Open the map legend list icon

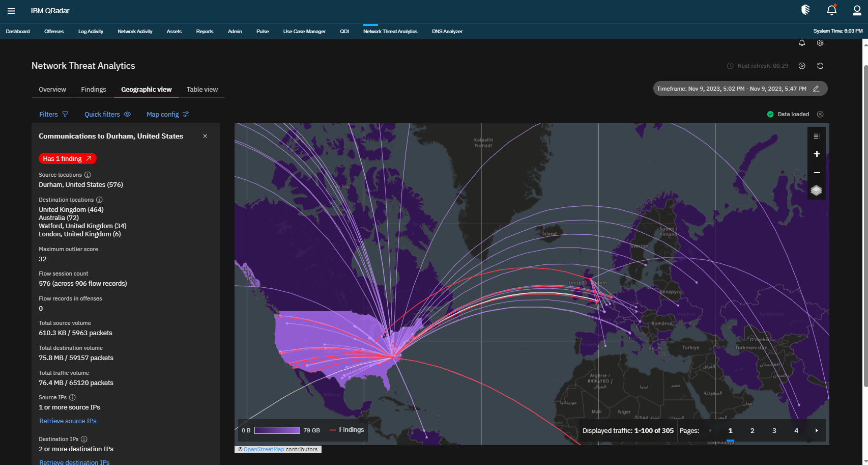[817, 136]
